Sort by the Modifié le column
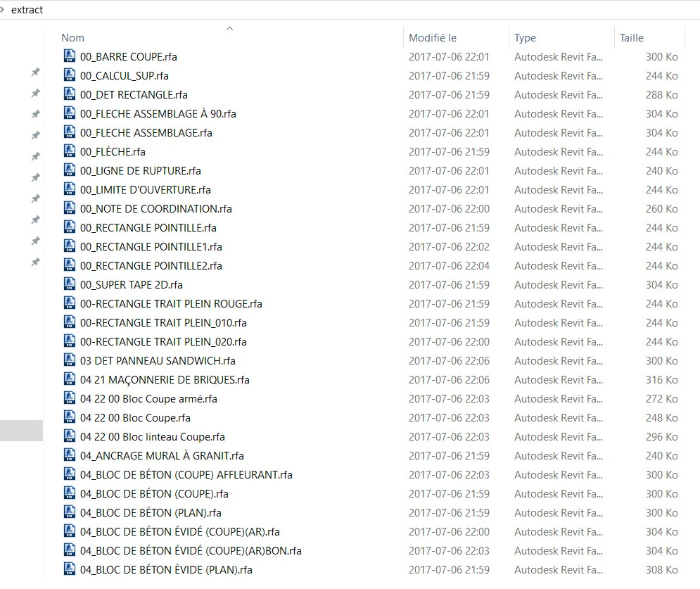Viewport: 700px width, 589px height. tap(433, 38)
